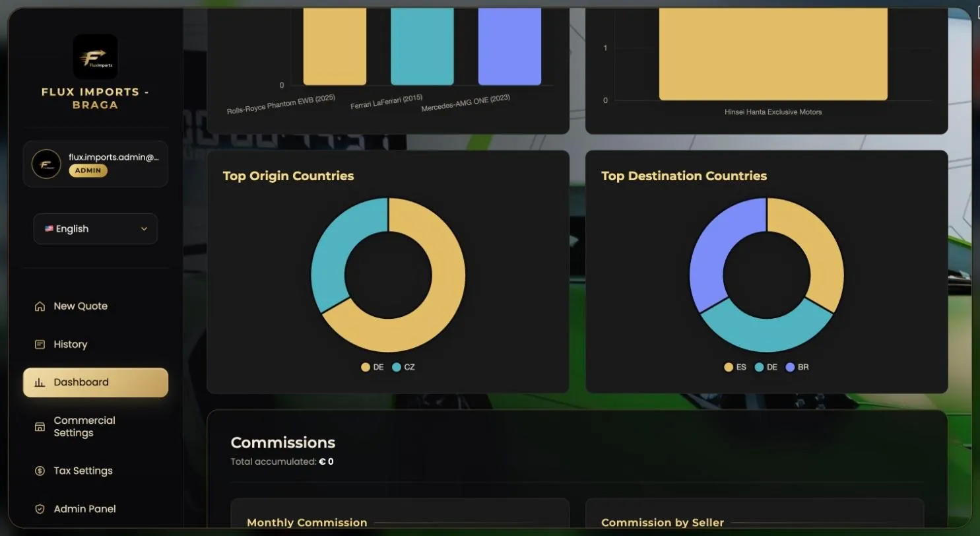Expand language list using chevron arrow

click(x=144, y=229)
